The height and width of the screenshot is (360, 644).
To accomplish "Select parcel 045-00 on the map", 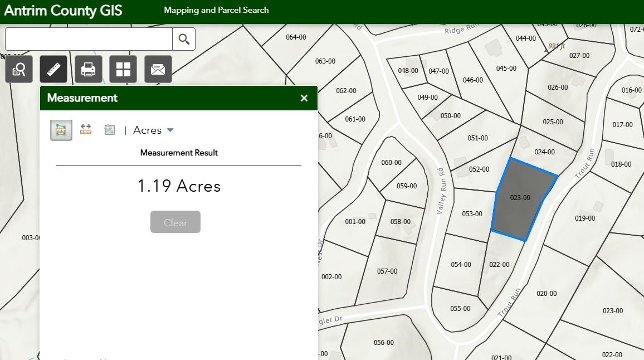I will click(506, 68).
